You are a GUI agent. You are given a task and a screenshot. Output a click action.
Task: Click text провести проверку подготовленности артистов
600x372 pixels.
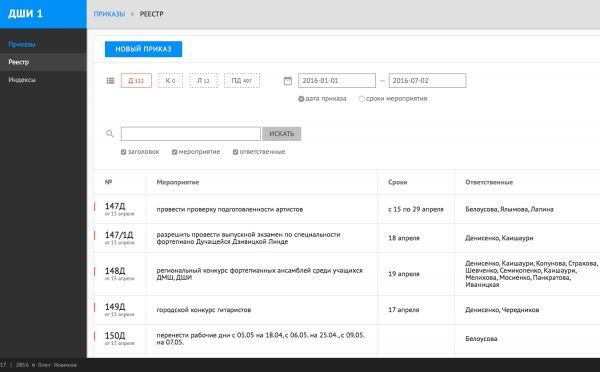230,209
